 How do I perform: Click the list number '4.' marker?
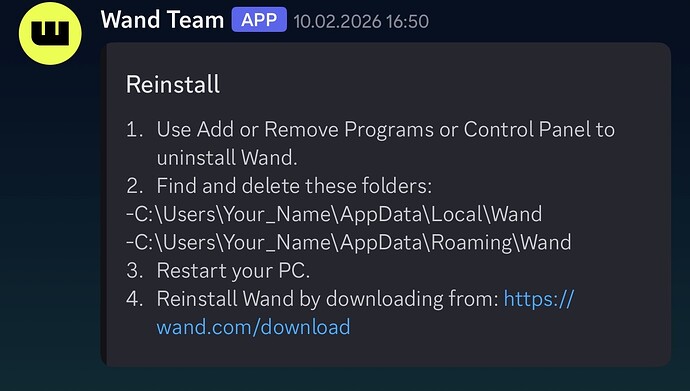[x=134, y=299]
